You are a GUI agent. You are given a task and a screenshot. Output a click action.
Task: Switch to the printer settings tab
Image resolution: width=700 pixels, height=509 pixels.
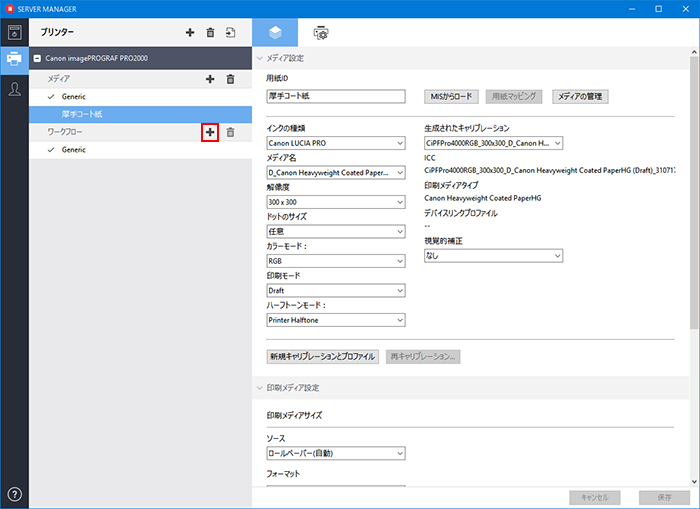coord(321,33)
